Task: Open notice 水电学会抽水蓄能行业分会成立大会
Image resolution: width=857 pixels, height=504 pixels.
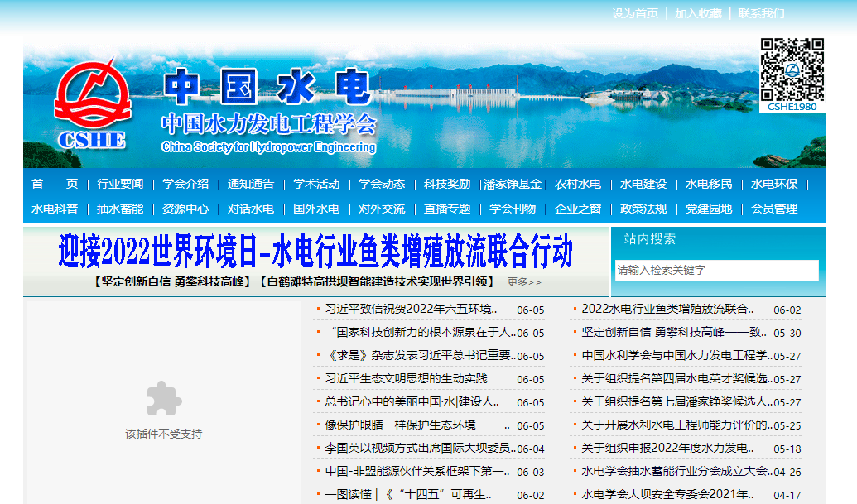Action: tap(677, 471)
